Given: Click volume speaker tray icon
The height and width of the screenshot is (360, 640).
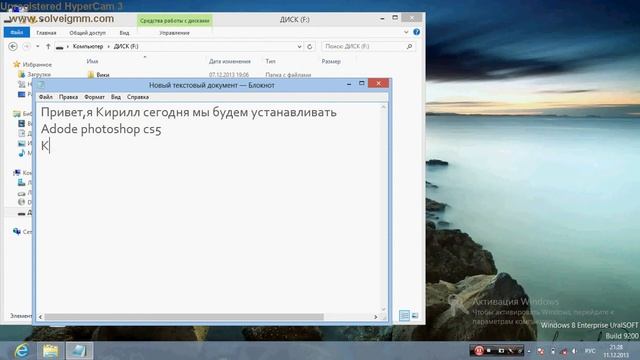Looking at the screenshot, I should [x=575, y=351].
